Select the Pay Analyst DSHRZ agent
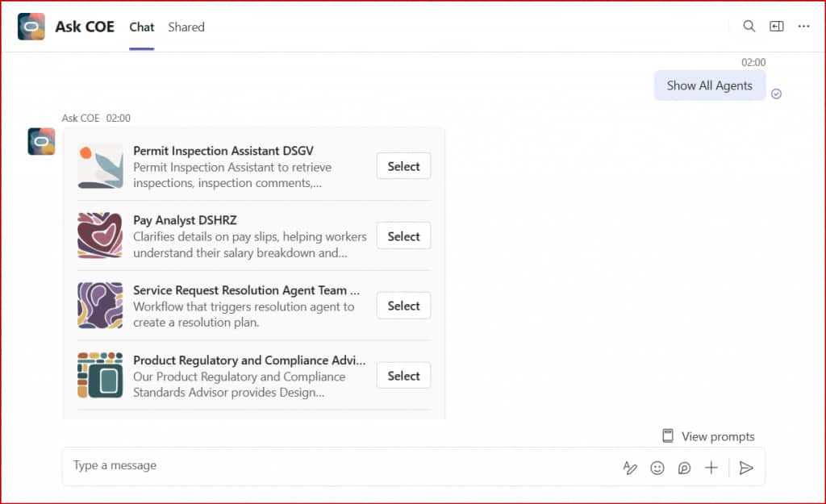826x504 pixels. click(403, 236)
